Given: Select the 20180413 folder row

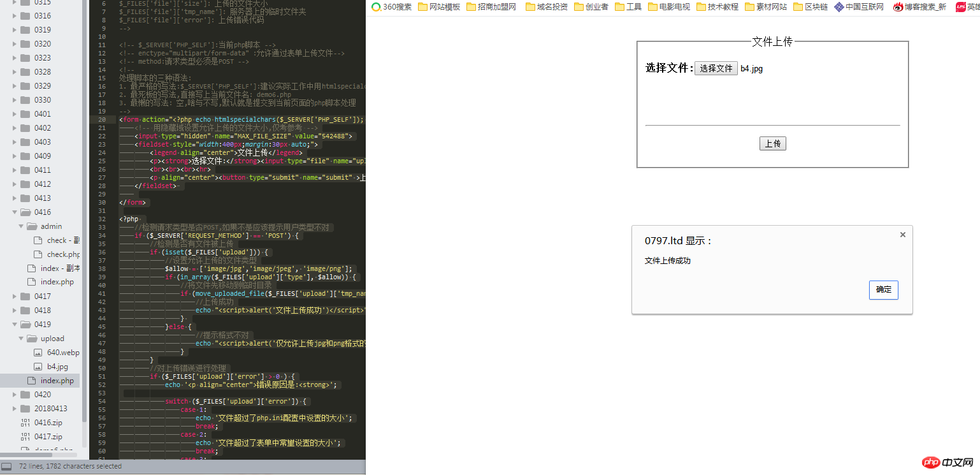Looking at the screenshot, I should pos(41,409).
